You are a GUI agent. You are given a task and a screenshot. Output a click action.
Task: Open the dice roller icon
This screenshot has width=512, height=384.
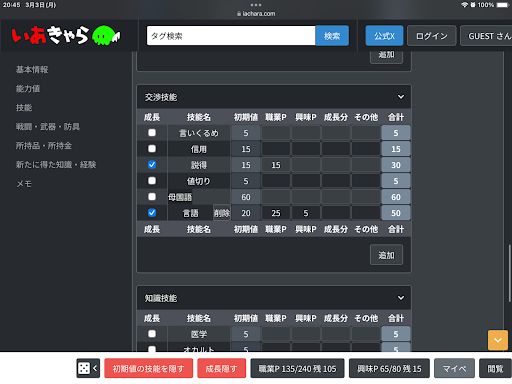click(84, 368)
